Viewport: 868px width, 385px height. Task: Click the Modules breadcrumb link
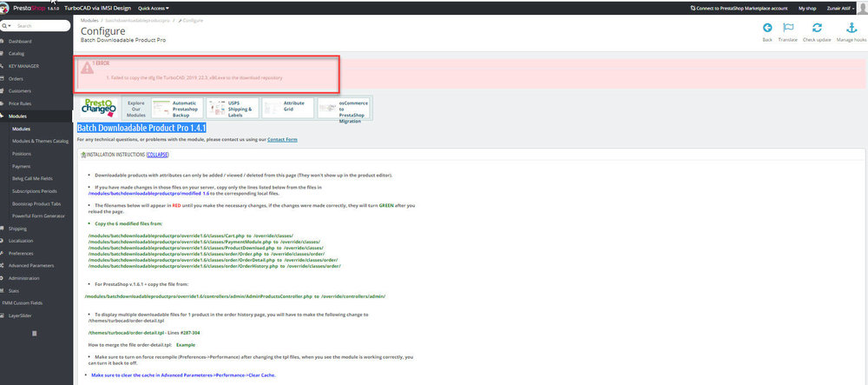click(x=89, y=21)
